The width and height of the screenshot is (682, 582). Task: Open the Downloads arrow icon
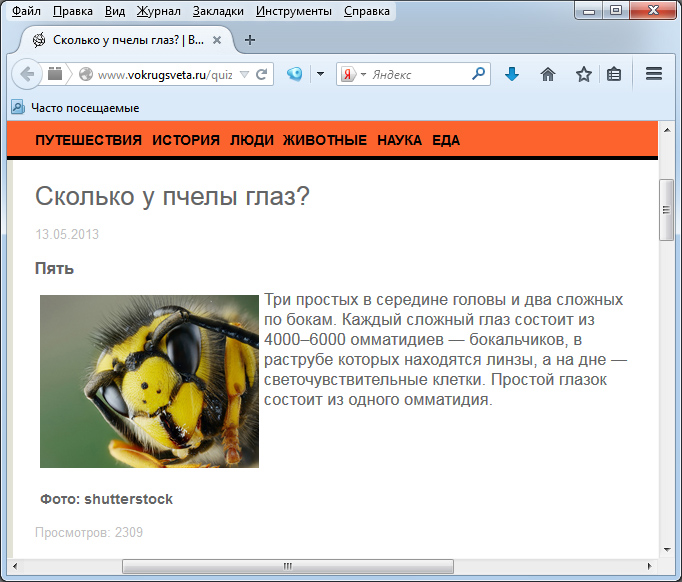512,74
